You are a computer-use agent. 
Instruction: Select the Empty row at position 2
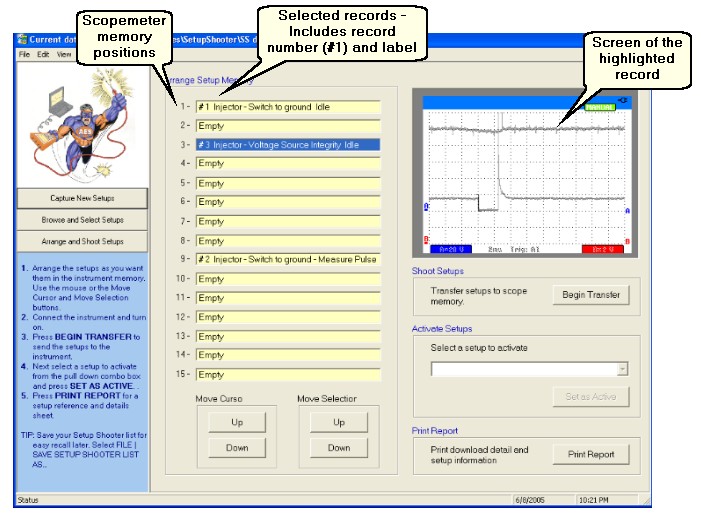(288, 126)
